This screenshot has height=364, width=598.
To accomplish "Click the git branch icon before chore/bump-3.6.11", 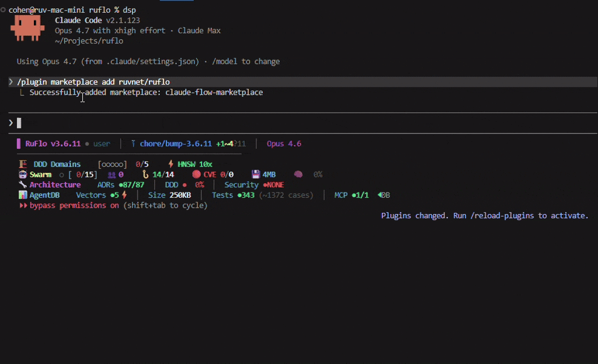I will pos(133,143).
